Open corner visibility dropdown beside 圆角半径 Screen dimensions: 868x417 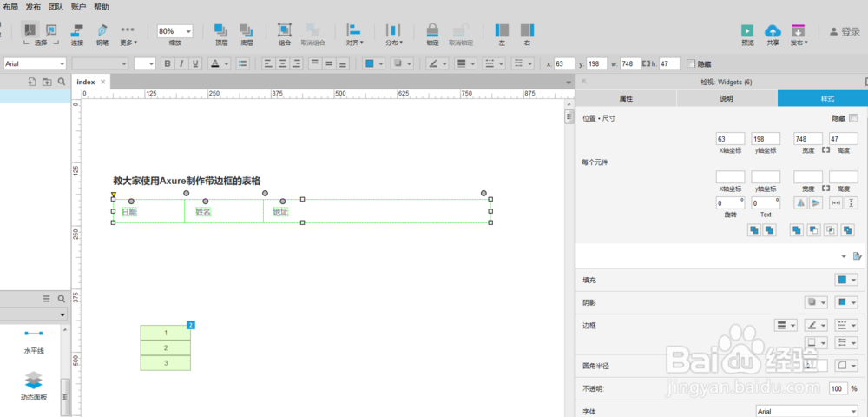click(x=845, y=366)
